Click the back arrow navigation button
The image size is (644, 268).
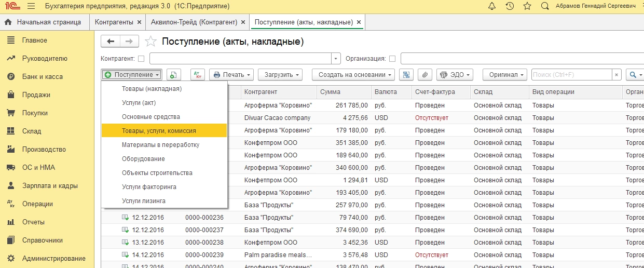[111, 42]
